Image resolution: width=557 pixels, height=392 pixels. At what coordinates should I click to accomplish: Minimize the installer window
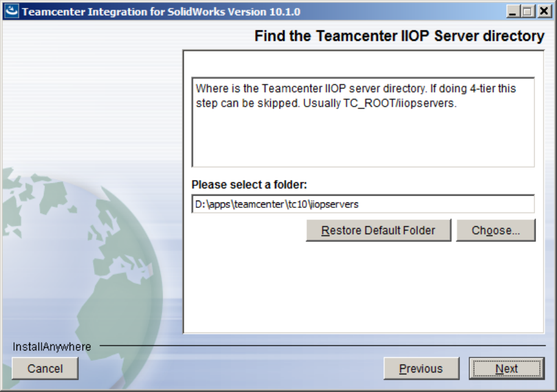pyautogui.click(x=512, y=12)
